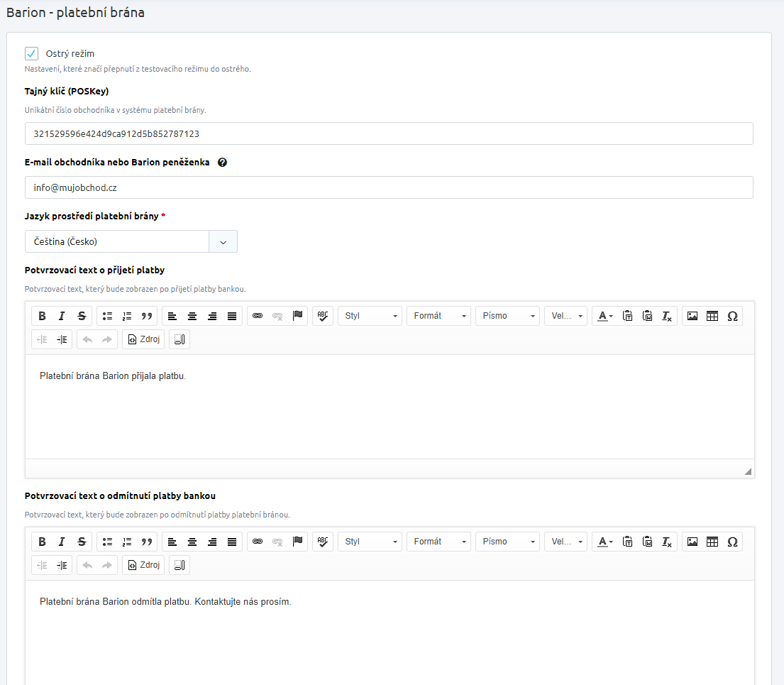Insert link in rejected payment editor
Image resolution: width=784 pixels, height=685 pixels.
pos(258,542)
